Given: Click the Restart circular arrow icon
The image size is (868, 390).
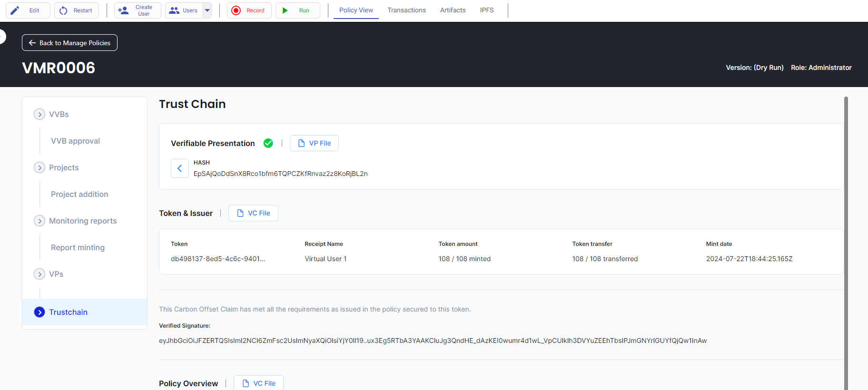Looking at the screenshot, I should (63, 10).
